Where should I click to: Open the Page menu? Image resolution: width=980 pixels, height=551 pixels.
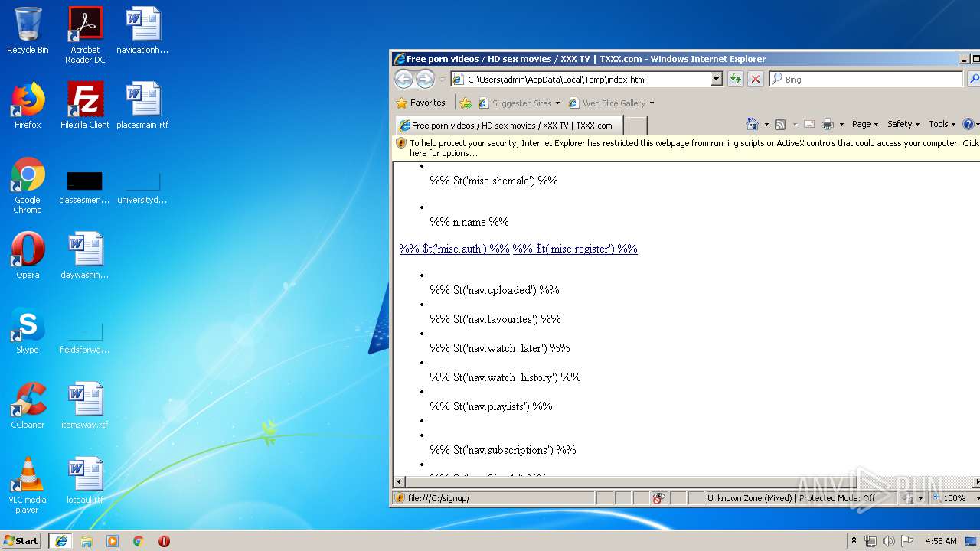[x=864, y=124]
